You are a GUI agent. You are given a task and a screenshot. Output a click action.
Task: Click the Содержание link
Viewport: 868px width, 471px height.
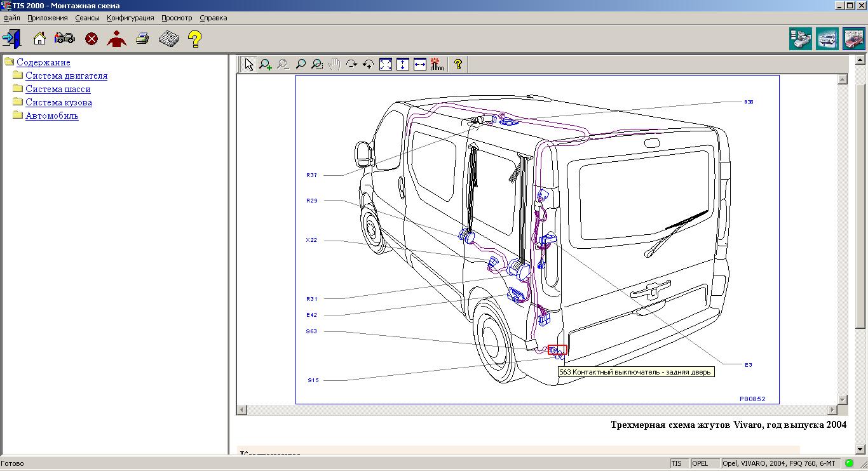[x=43, y=62]
